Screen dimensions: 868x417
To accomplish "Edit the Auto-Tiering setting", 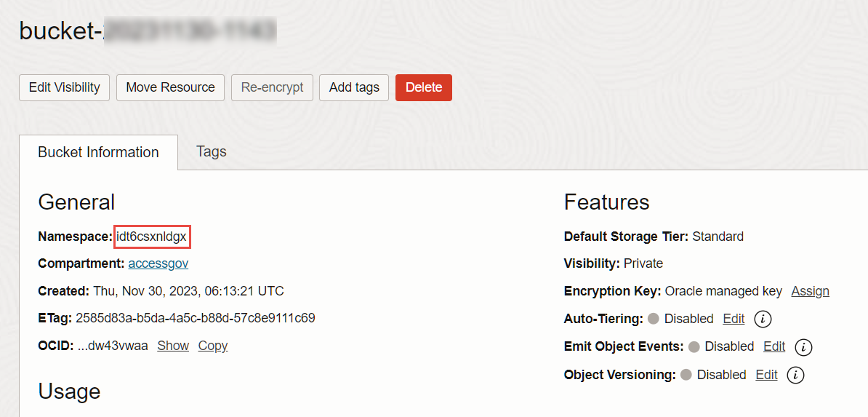I will point(734,319).
